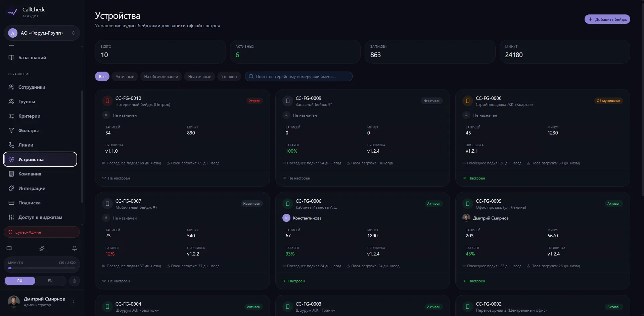Click the 12% battery value on CC-FG-0007
This screenshot has width=644, height=316.
tap(110, 254)
